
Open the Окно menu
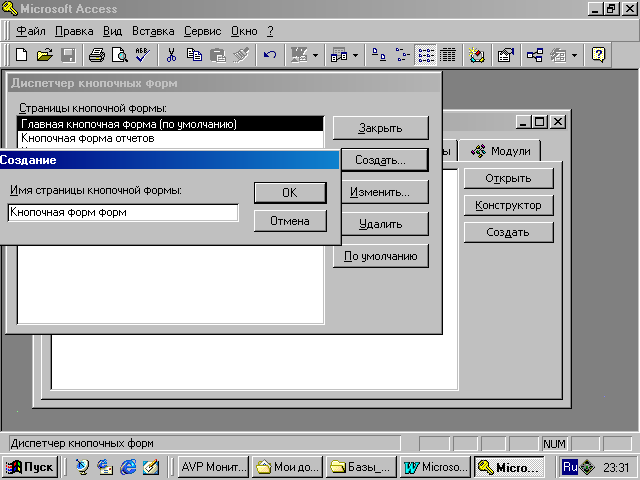[x=244, y=31]
